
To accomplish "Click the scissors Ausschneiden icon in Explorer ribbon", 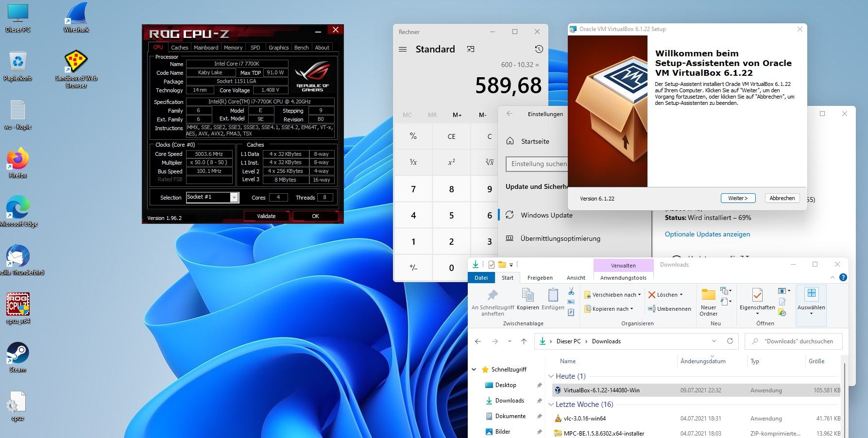I will tap(571, 291).
